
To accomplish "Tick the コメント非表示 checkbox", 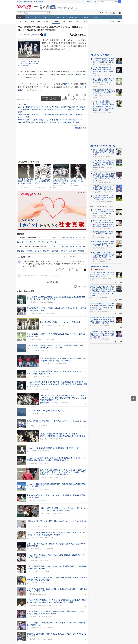I will pos(75,286).
